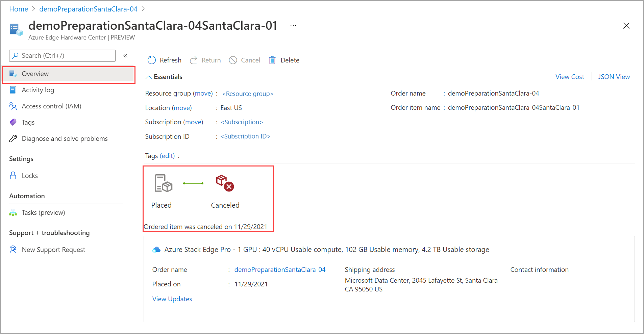Click move link next to Location
644x334 pixels.
(182, 108)
